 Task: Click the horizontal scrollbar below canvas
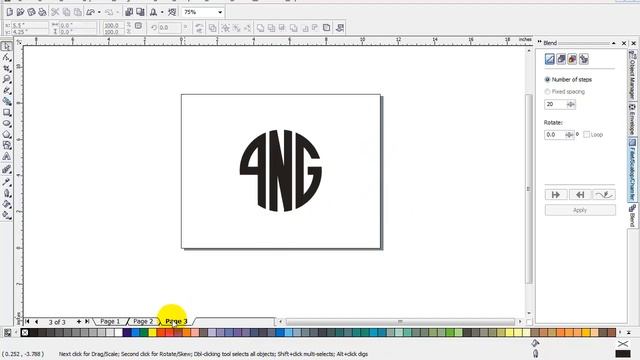400,322
